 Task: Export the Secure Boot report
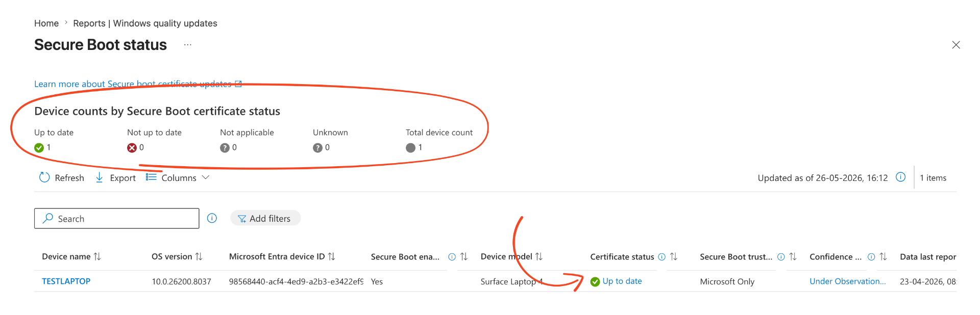(115, 177)
